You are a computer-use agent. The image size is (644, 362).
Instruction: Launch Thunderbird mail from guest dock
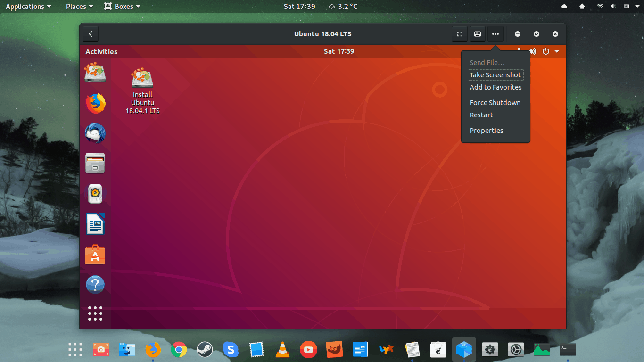[95, 133]
